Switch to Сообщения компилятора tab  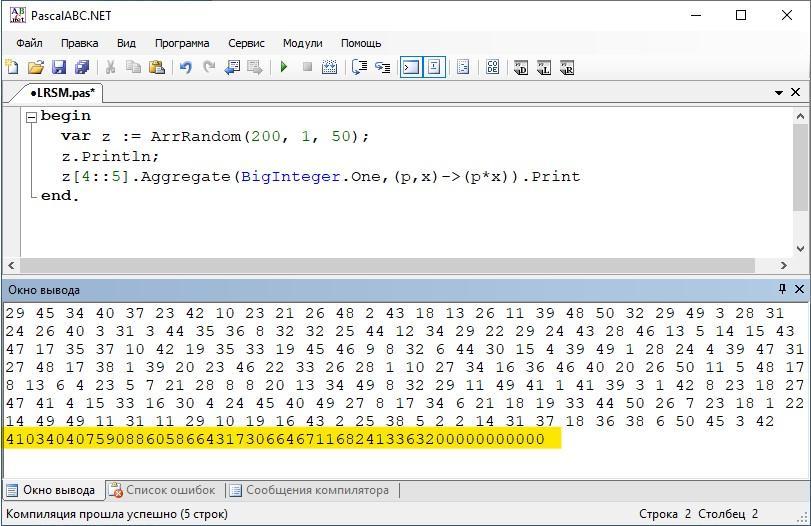pyautogui.click(x=310, y=490)
